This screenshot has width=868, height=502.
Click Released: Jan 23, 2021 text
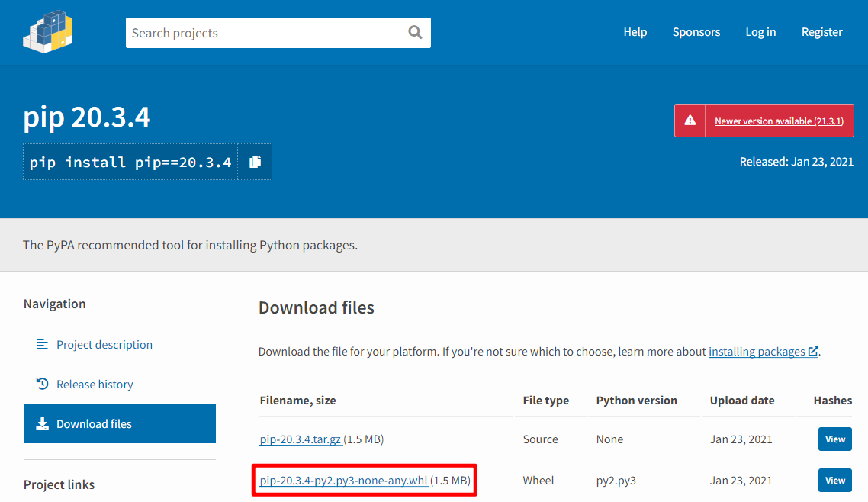pos(796,162)
